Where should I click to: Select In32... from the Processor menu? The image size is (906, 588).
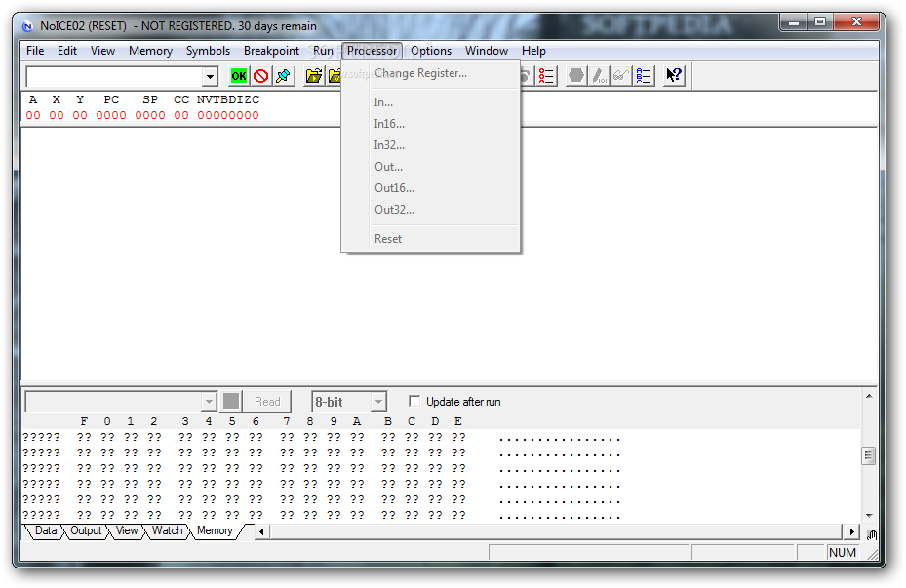click(x=430, y=145)
